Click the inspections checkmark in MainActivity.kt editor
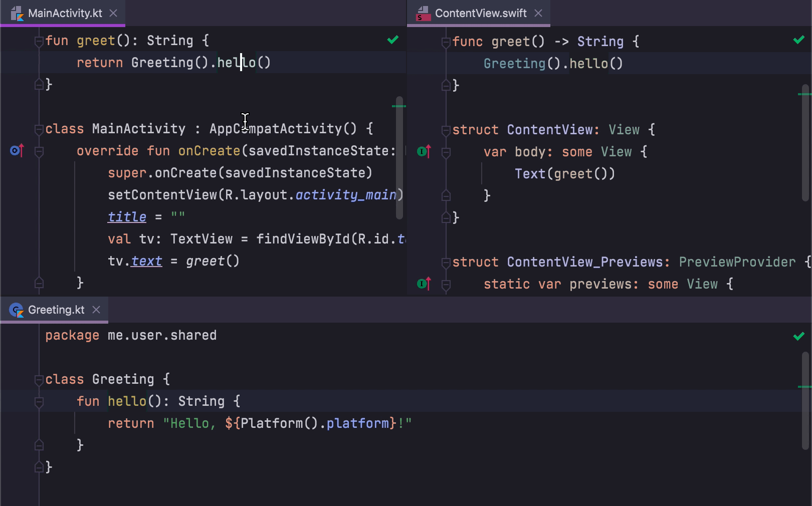 tap(393, 40)
